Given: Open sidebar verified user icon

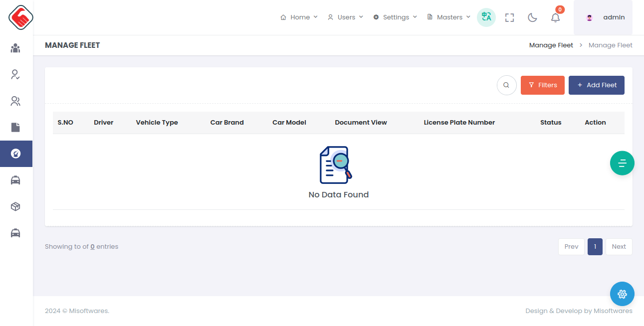Looking at the screenshot, I should 15,75.
